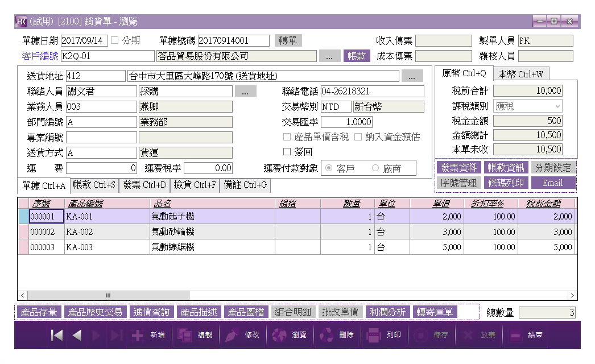Toggle the 納入資金預估 checkbox
The width and height of the screenshot is (595, 364).
click(x=358, y=137)
